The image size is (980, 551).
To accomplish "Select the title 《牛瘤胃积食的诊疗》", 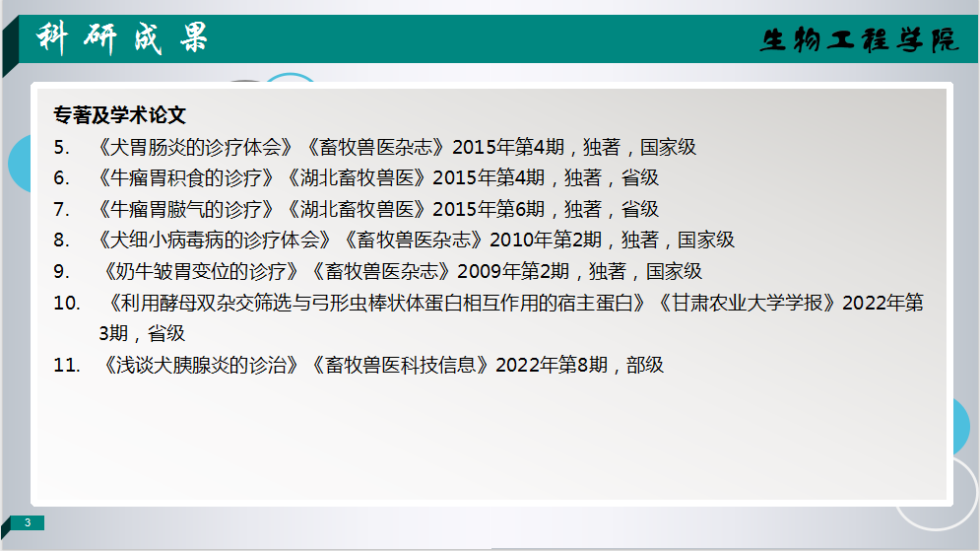I will click(183, 178).
